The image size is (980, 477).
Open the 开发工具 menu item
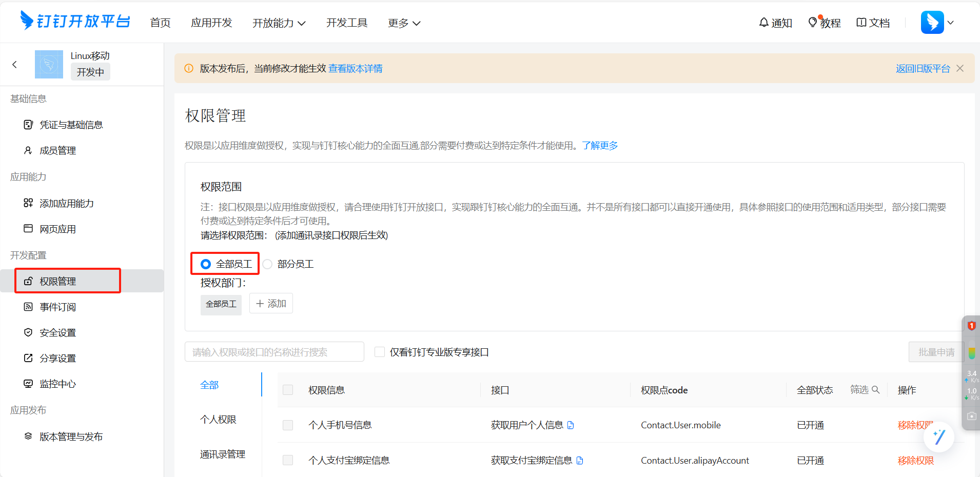click(x=347, y=23)
